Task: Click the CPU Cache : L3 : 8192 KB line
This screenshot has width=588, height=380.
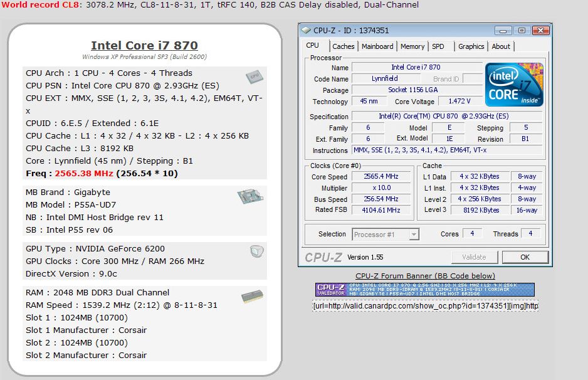Action: coord(80,148)
